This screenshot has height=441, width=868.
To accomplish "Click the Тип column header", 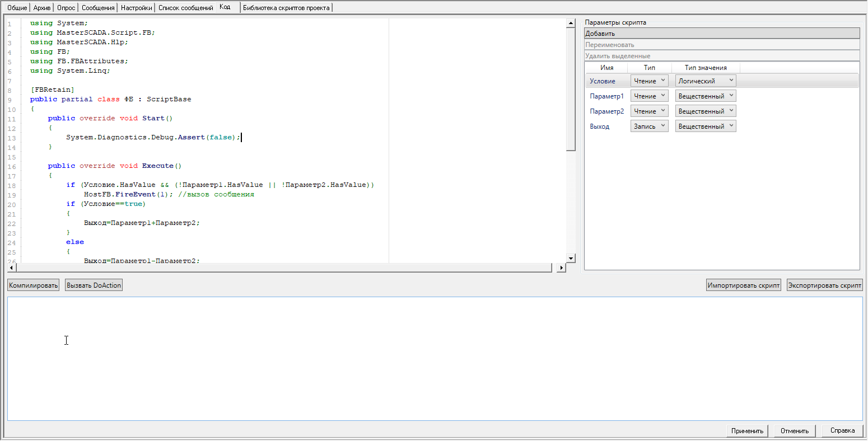I will click(x=650, y=68).
